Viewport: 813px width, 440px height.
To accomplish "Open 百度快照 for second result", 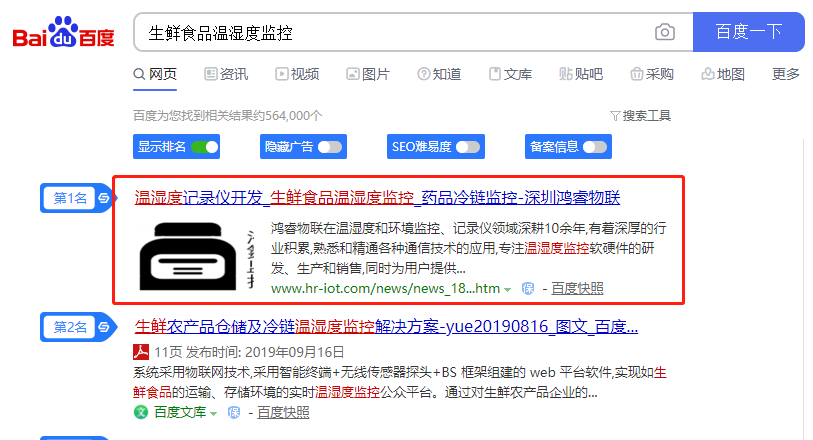I will (283, 413).
